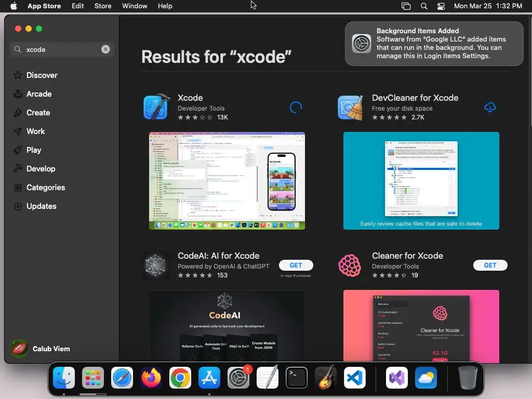Open the Trash in the dock
The width and height of the screenshot is (532, 399).
tap(468, 377)
